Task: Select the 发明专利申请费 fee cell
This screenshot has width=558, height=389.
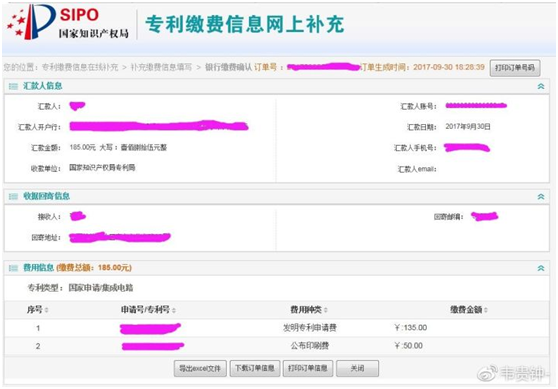Action: coord(310,328)
